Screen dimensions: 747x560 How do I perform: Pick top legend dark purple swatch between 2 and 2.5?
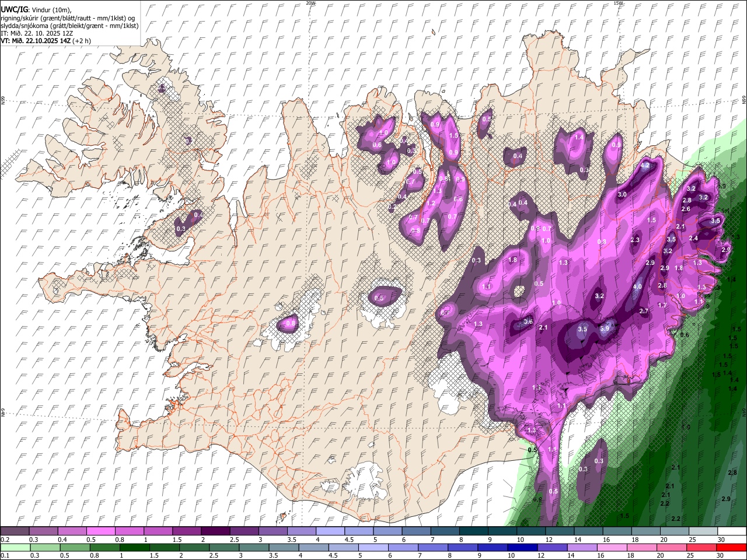point(215,531)
